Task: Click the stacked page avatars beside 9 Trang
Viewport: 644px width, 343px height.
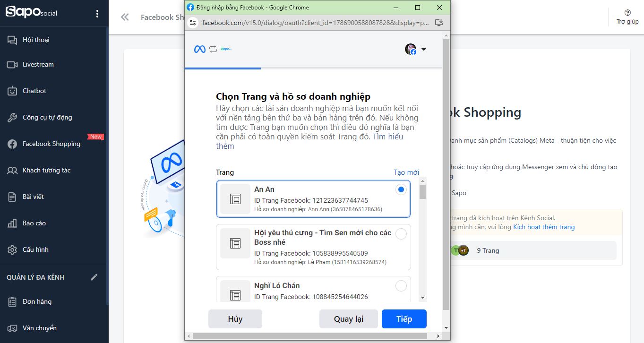Action: 460,250
